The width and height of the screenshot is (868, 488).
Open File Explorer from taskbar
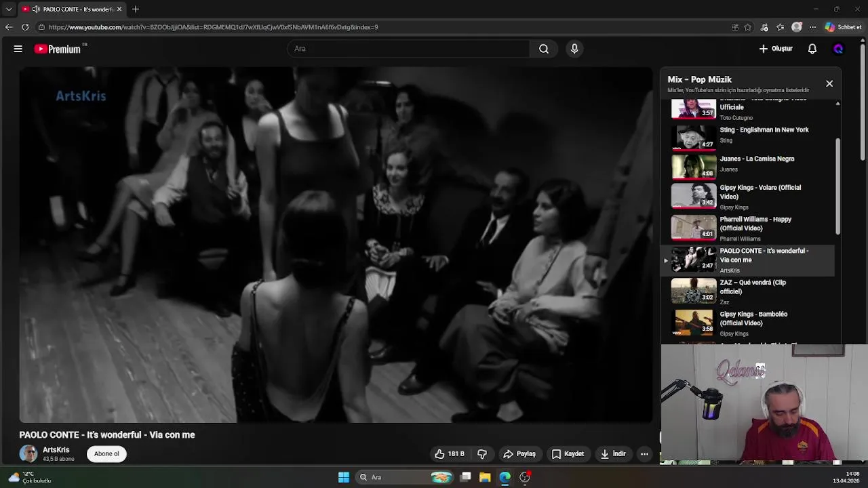tap(485, 477)
